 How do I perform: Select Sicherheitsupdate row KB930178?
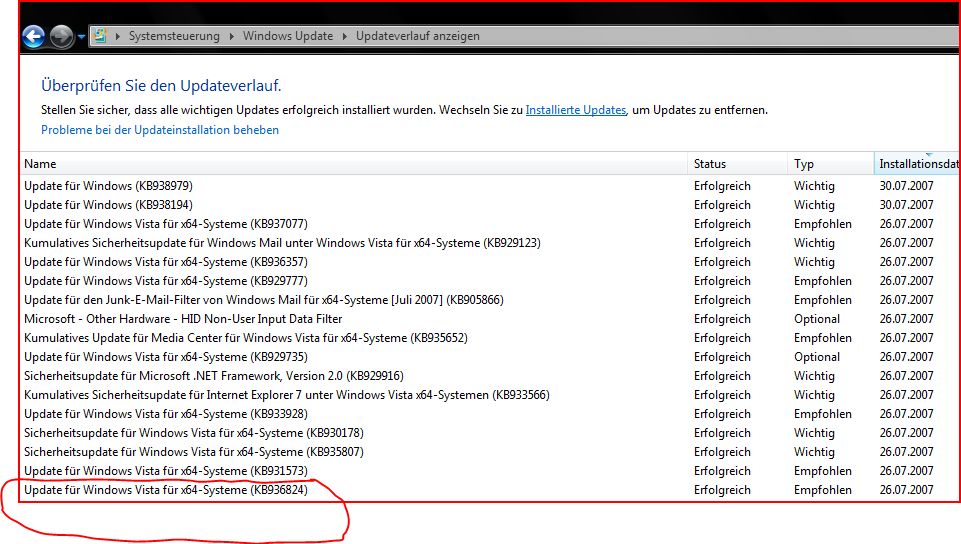[489, 433]
